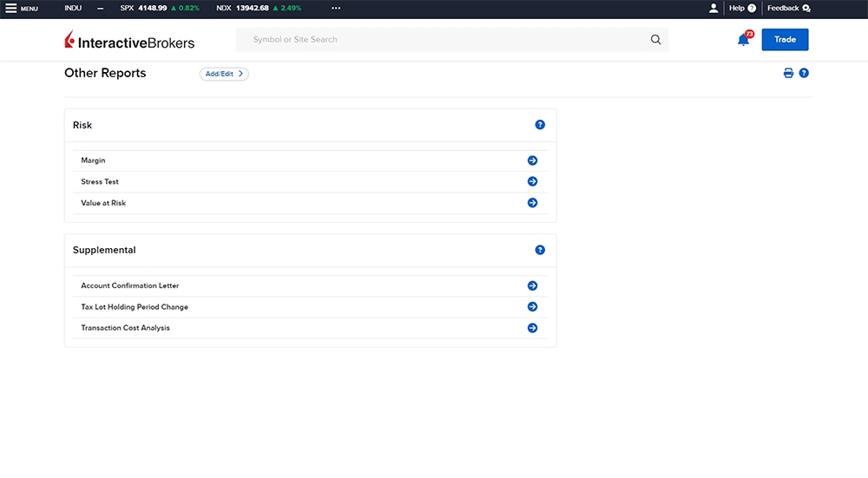Click the Interactive Brokers logo

129,41
